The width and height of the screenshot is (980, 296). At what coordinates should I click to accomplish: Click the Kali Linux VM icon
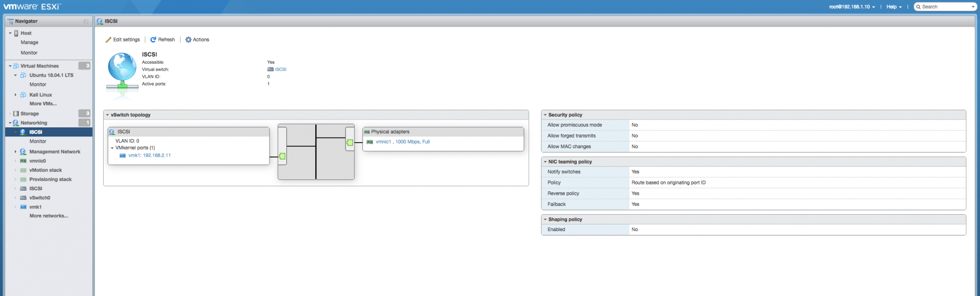pyautogui.click(x=23, y=95)
